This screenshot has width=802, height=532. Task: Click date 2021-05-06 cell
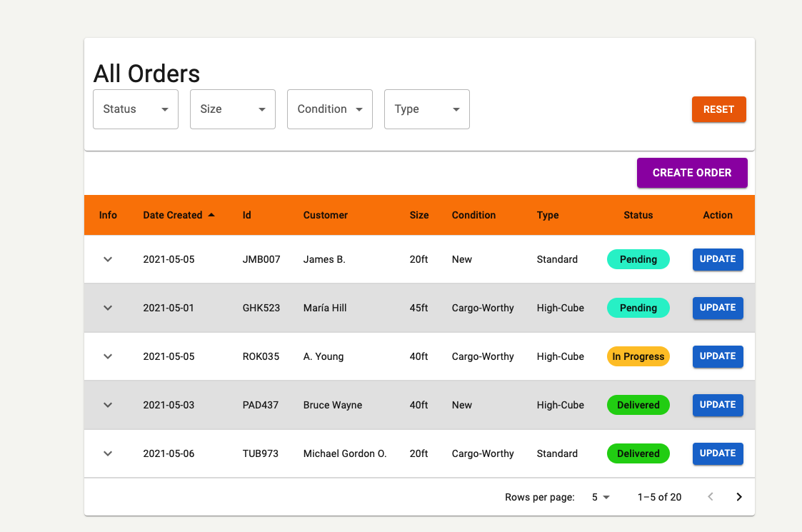[x=169, y=453]
